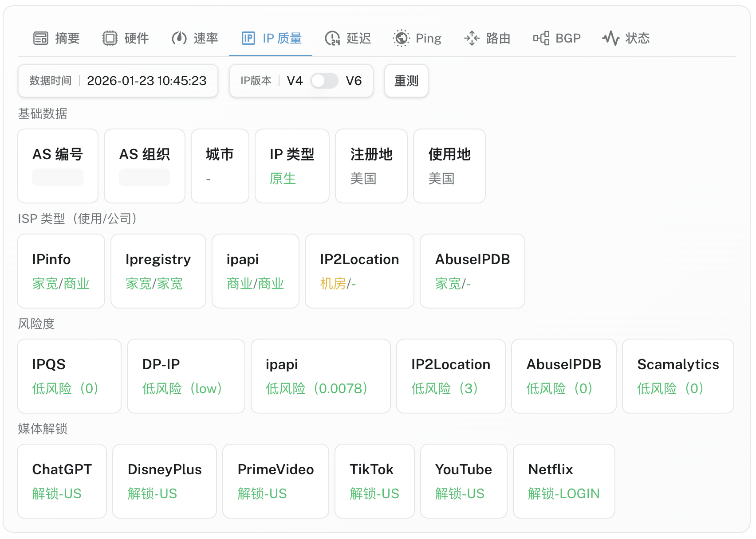Click the hardware chip icon
The image size is (756, 539).
(110, 38)
